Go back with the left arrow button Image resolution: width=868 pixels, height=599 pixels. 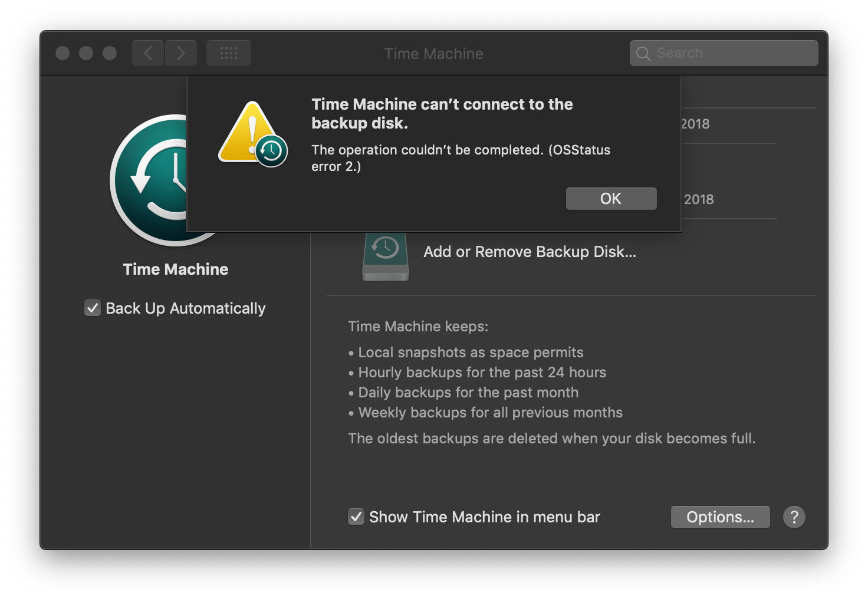point(148,53)
